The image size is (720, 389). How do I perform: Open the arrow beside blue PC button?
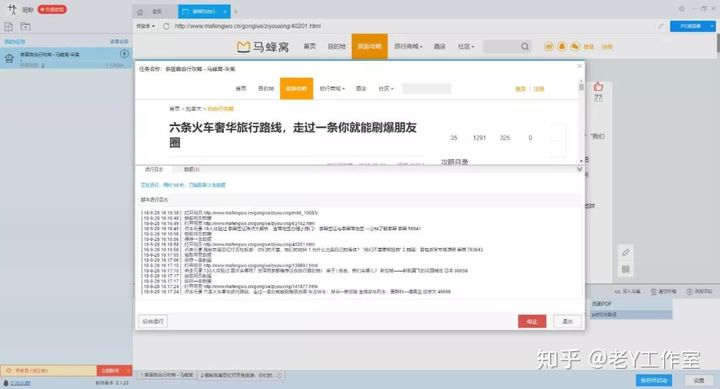tap(712, 26)
